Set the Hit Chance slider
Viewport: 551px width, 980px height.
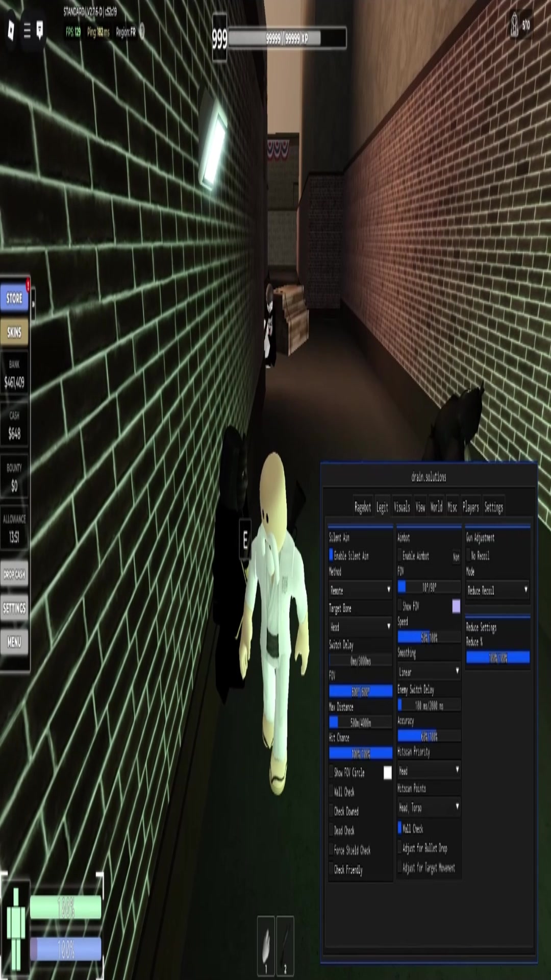click(361, 753)
